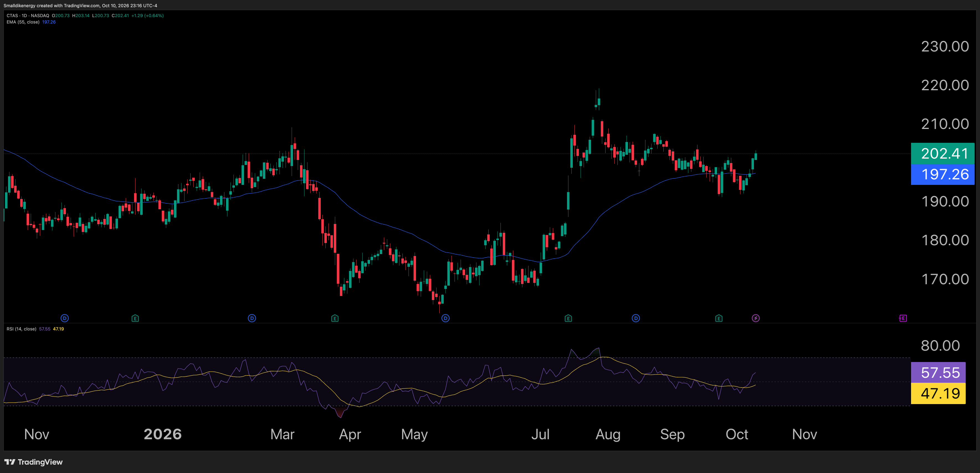Click the dividend D marker in early June
Screen dimensions: 980x473
[x=445, y=318]
